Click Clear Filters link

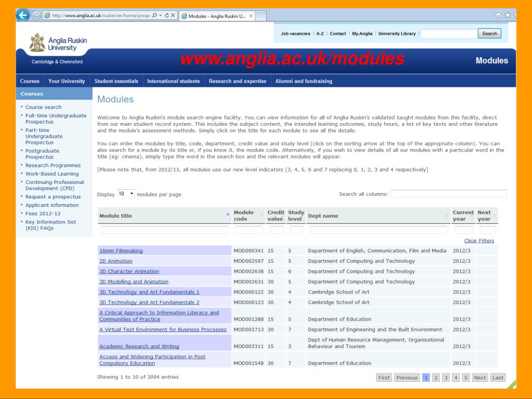point(479,241)
